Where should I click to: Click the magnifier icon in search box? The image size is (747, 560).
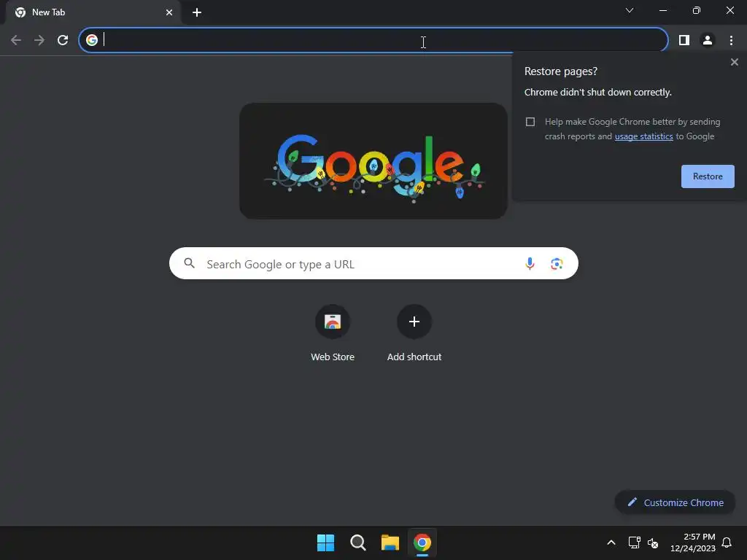pyautogui.click(x=189, y=262)
